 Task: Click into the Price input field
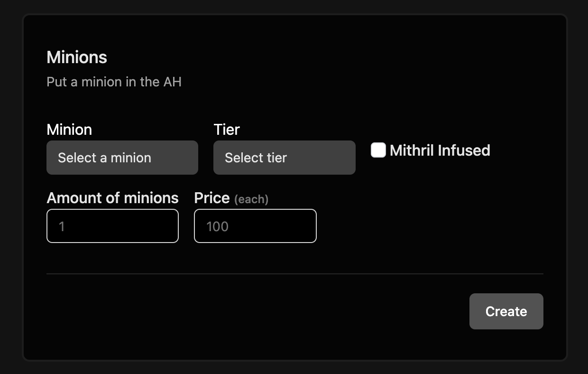tap(255, 226)
